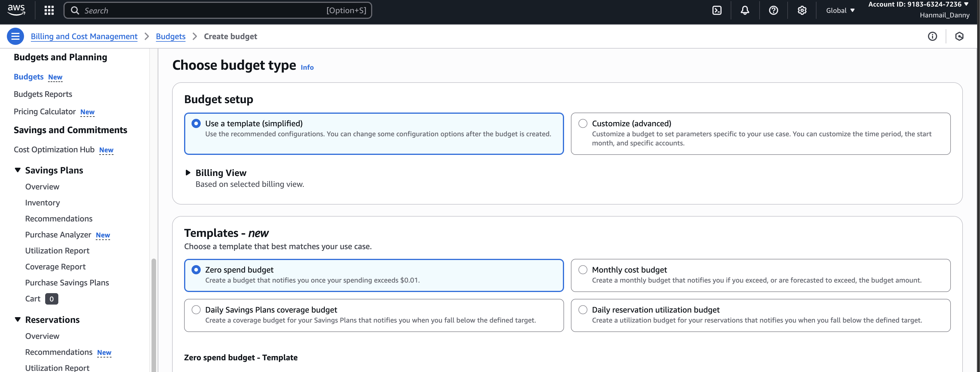Image resolution: width=980 pixels, height=372 pixels.
Task: Click the Info link beside heading
Action: (x=307, y=67)
